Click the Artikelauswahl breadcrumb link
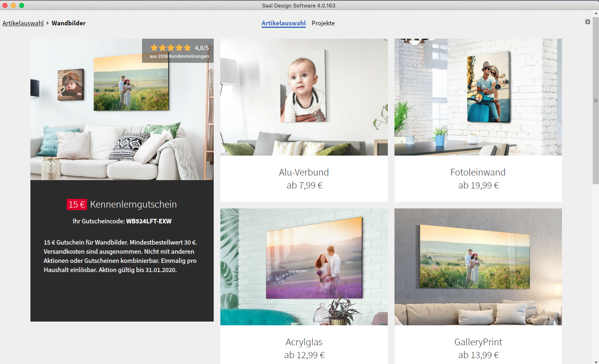The width and height of the screenshot is (599, 364). point(23,23)
